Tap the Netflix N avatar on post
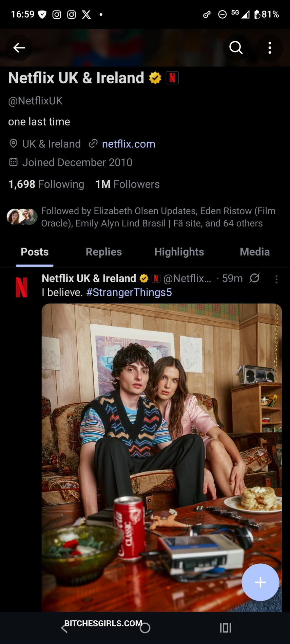Viewport: 290px width, 644px height. click(21, 287)
